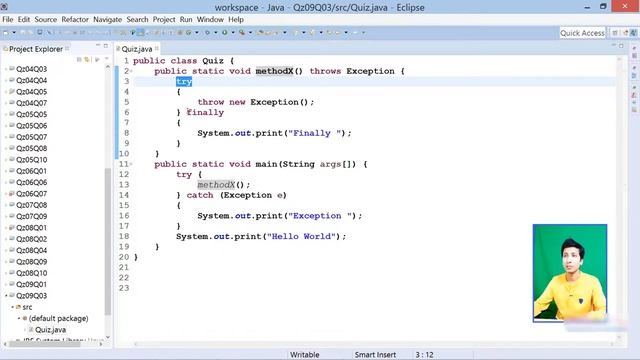Toggle Link with Editor in Project Explorer
Image resolution: width=640 pixels, height=360 pixels.
point(87,60)
